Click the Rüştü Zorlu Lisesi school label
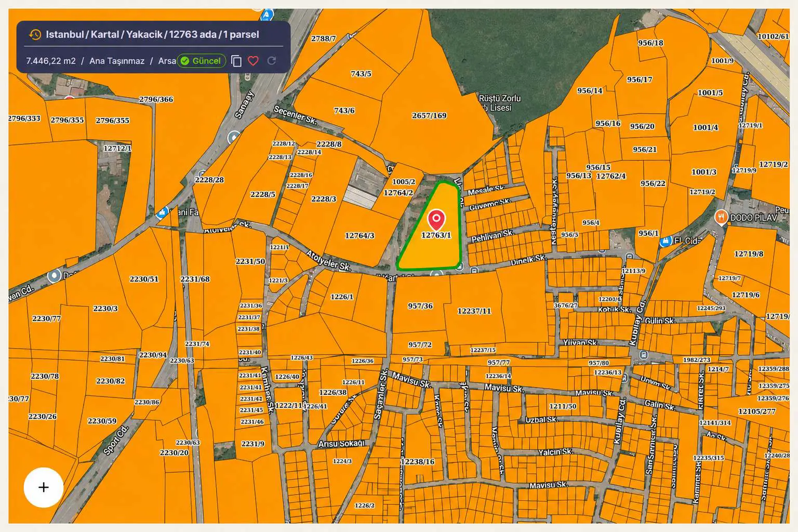The width and height of the screenshot is (798, 532). tap(499, 103)
